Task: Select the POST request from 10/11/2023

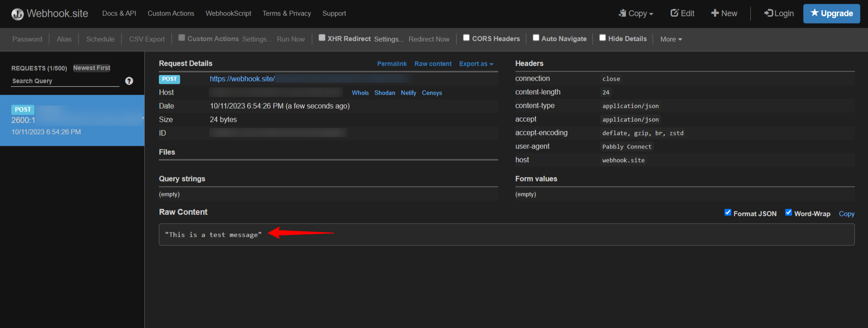Action: click(x=72, y=120)
